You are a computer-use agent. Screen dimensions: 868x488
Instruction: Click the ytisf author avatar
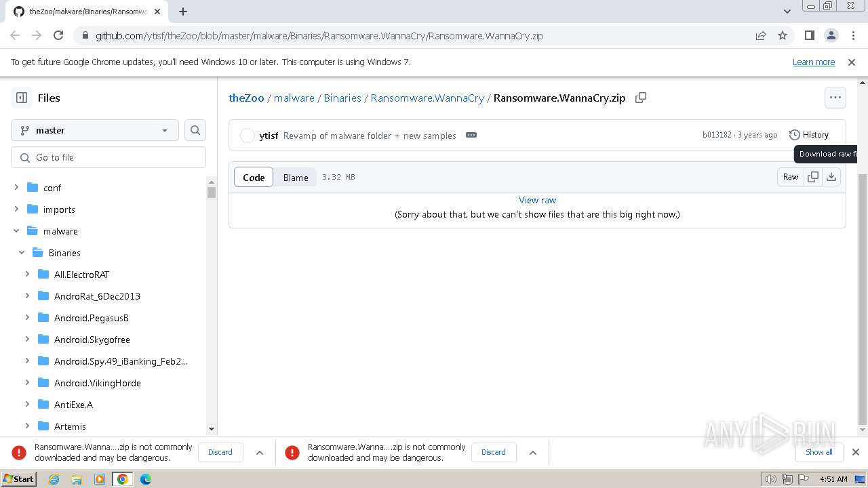248,136
